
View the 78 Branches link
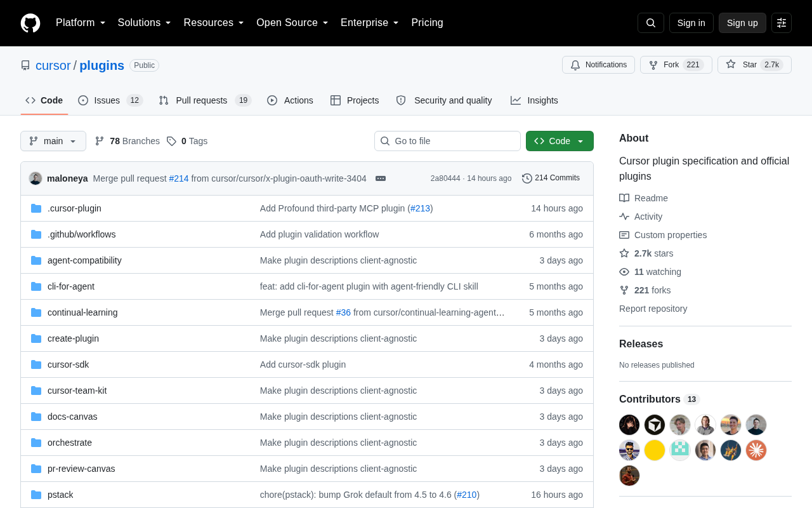click(128, 141)
